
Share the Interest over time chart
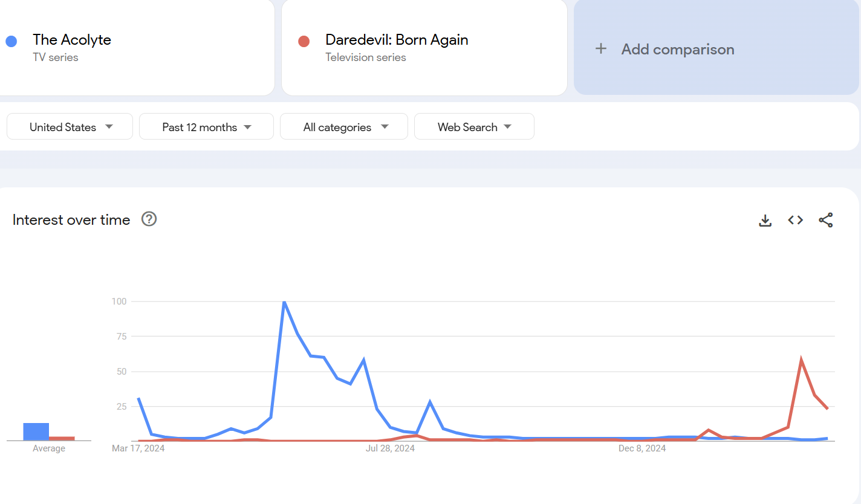826,221
